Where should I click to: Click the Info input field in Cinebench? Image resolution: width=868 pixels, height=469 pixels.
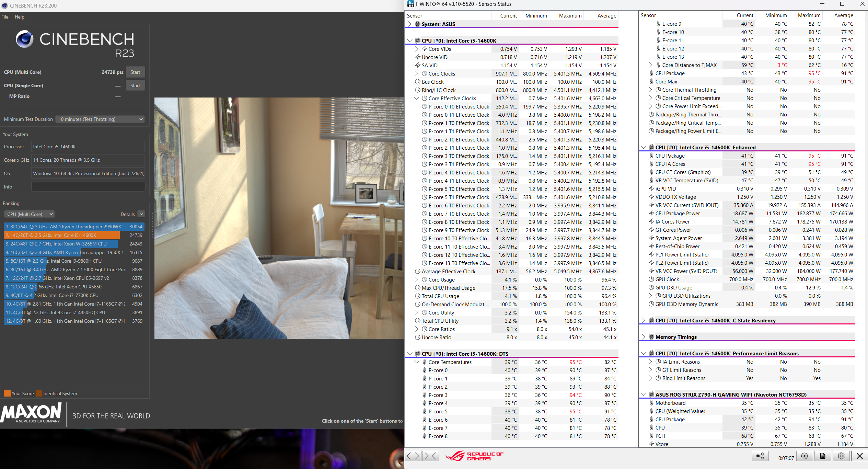(88, 187)
